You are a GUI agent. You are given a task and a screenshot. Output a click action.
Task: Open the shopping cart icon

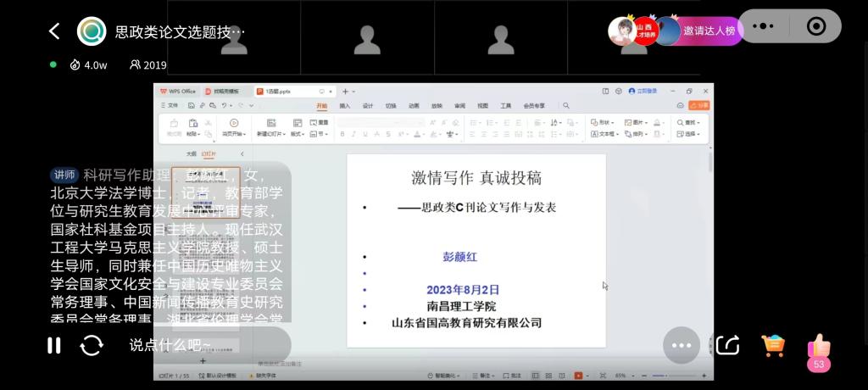(x=773, y=345)
